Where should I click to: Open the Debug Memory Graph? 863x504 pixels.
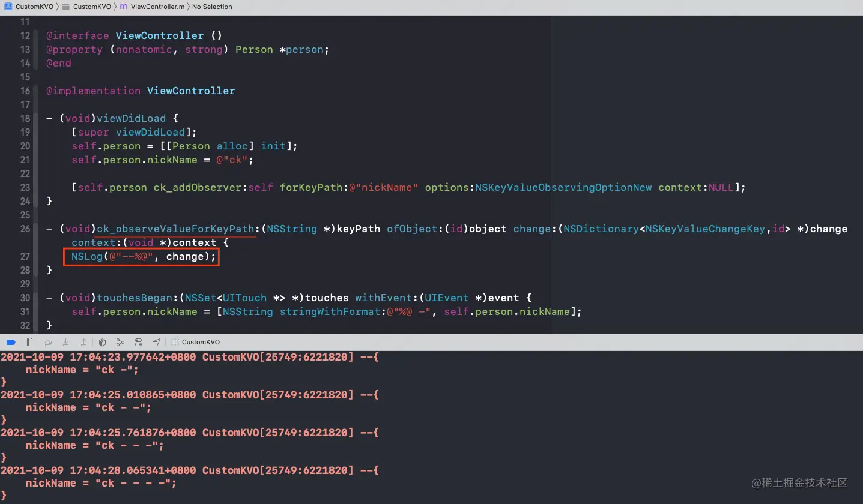(x=120, y=342)
